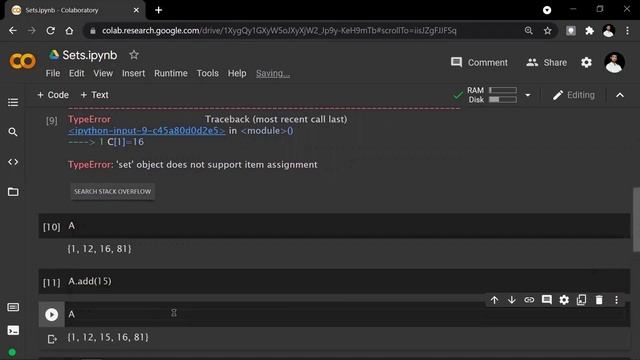Click the output {1, 12, 15, 16, 81}
This screenshot has height=360, width=640.
coord(108,337)
